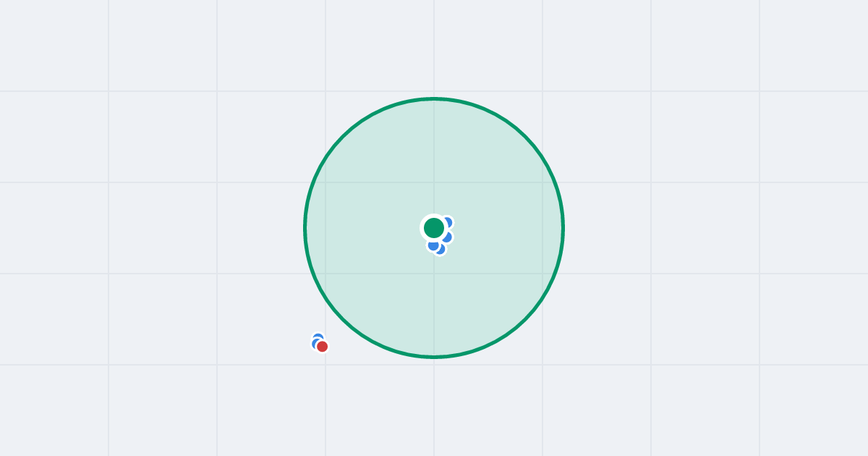The width and height of the screenshot is (868, 456).
Task: Click the topmost blue dot beside green marker
Action: pyautogui.click(x=447, y=222)
